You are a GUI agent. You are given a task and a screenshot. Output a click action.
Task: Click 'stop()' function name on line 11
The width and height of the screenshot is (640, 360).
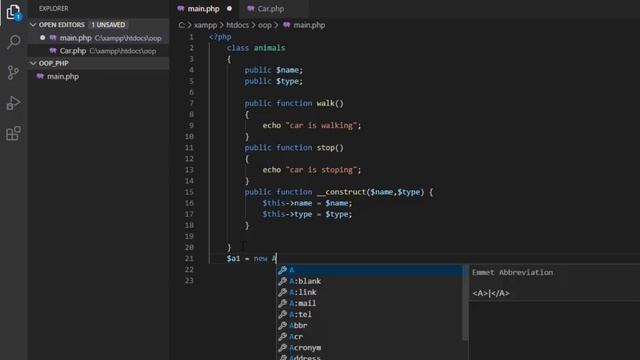330,147
